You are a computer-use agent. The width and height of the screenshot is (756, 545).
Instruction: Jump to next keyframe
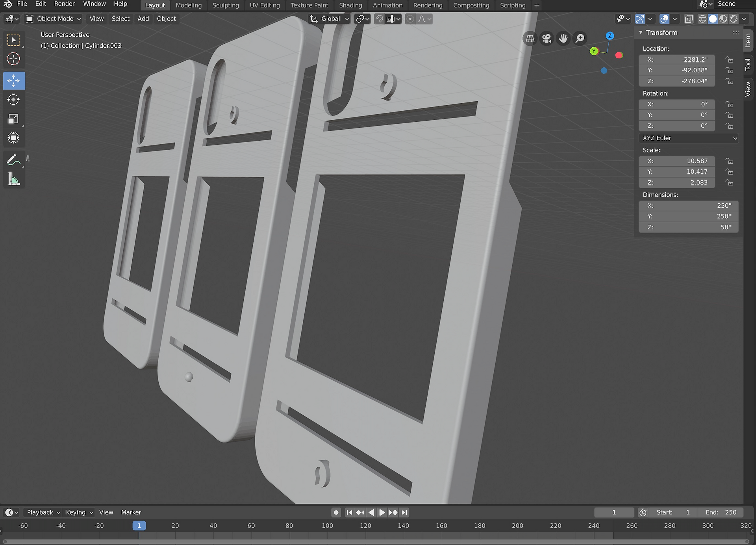(x=393, y=512)
